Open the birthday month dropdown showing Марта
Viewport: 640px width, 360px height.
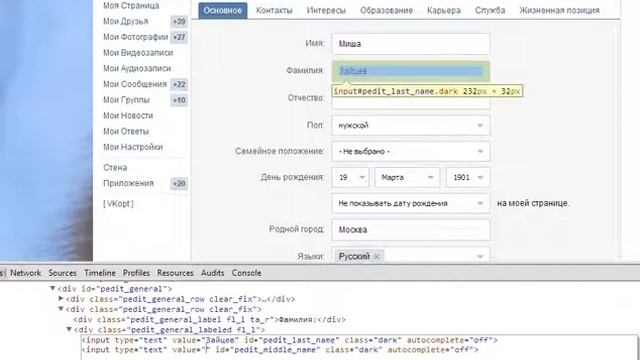click(x=407, y=178)
